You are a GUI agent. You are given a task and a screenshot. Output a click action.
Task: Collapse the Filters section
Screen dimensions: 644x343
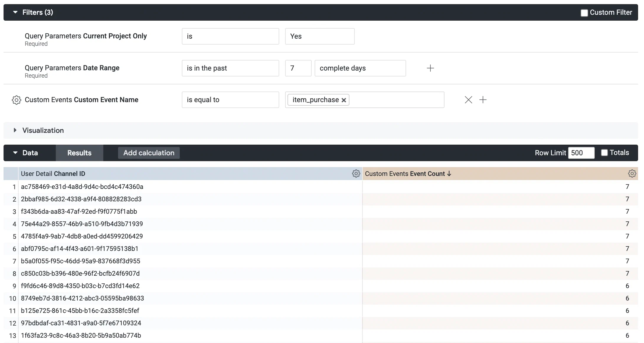coord(16,12)
